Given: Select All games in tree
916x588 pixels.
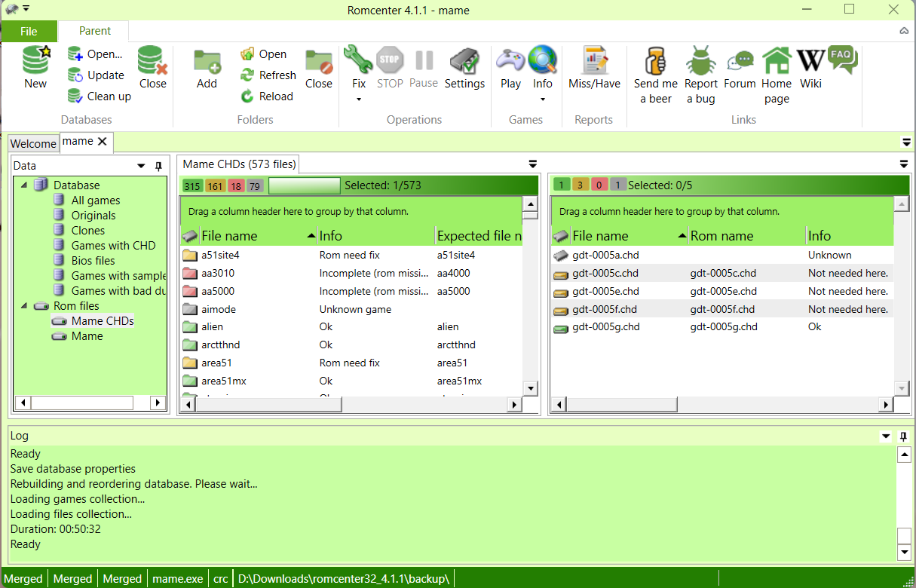Looking at the screenshot, I should click(x=96, y=200).
